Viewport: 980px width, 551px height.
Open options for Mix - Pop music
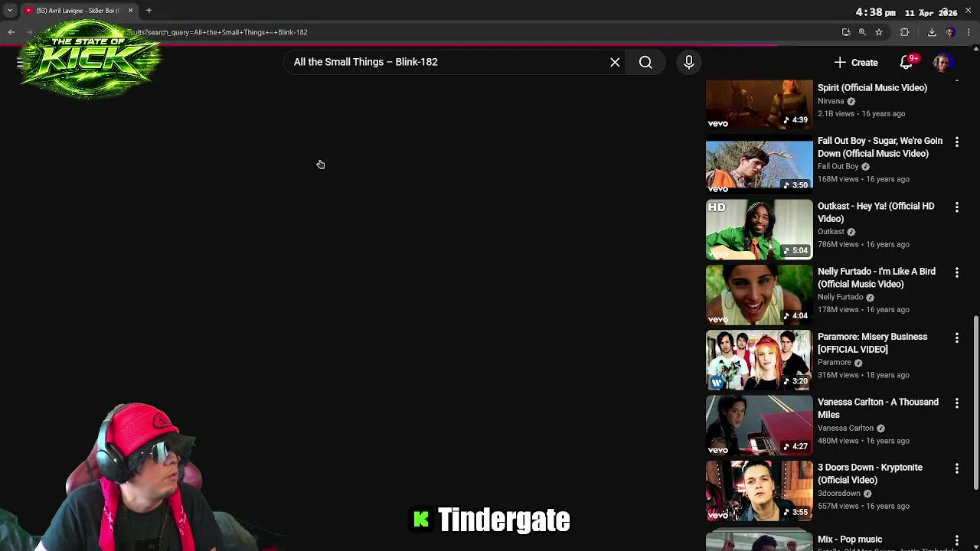pos(956,540)
